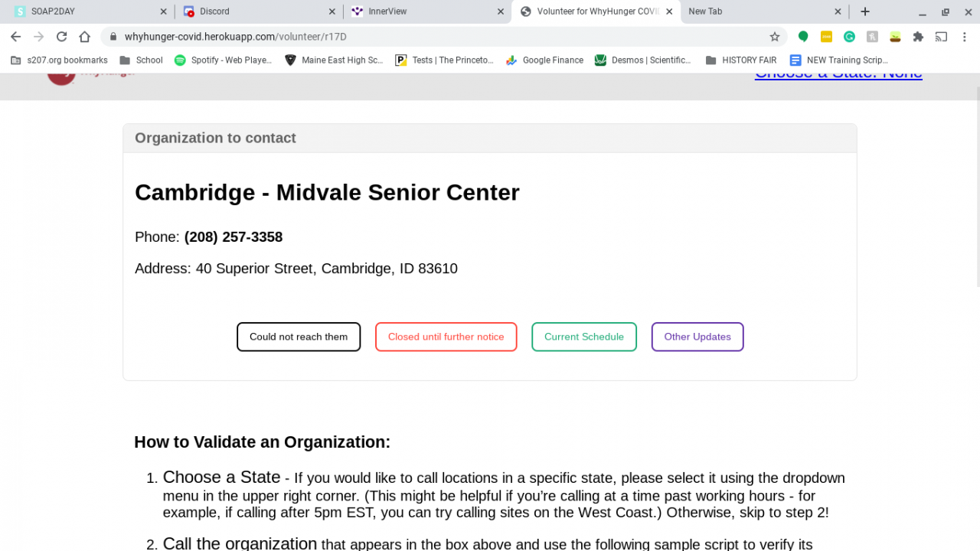Reload the page with the refresh icon
Viewport: 980px width, 551px height.
pos(62,36)
